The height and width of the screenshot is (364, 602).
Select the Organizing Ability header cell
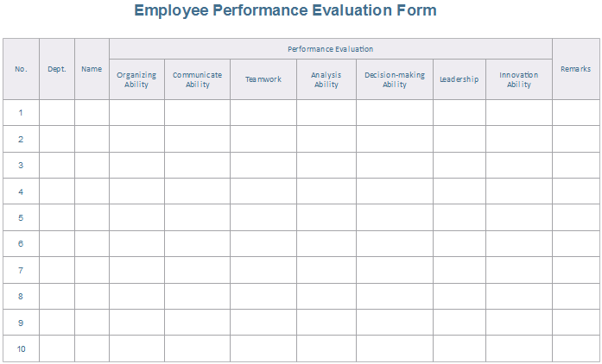[x=136, y=79]
